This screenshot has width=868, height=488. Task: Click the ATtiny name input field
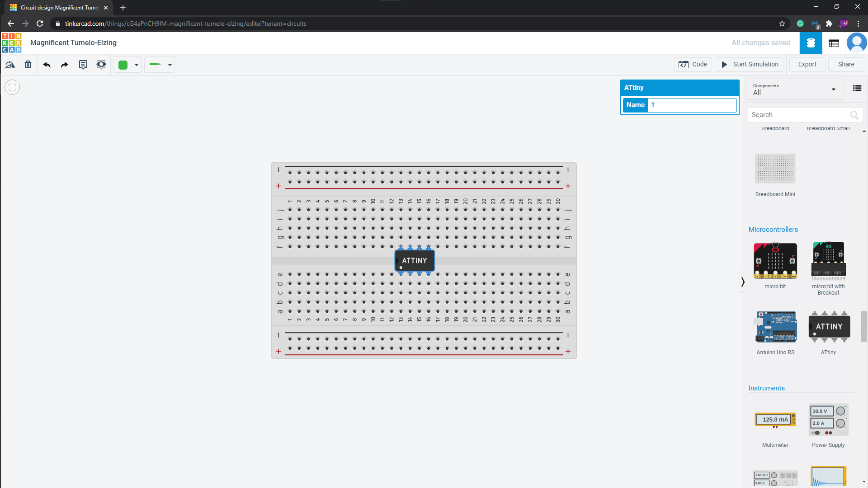(692, 105)
